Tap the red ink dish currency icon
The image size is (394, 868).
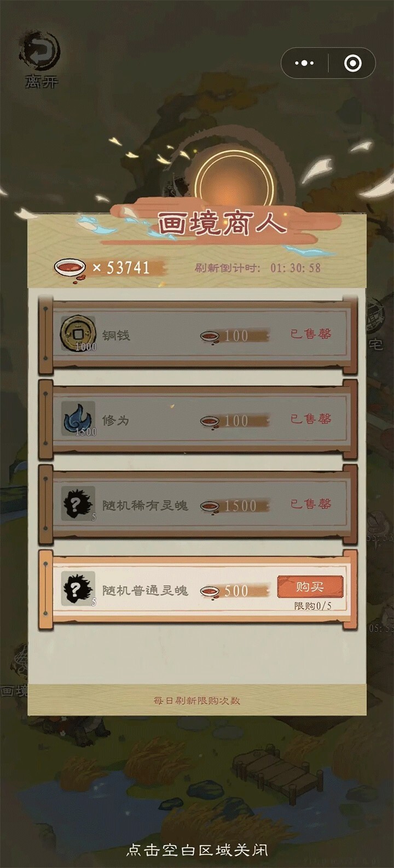[70, 268]
